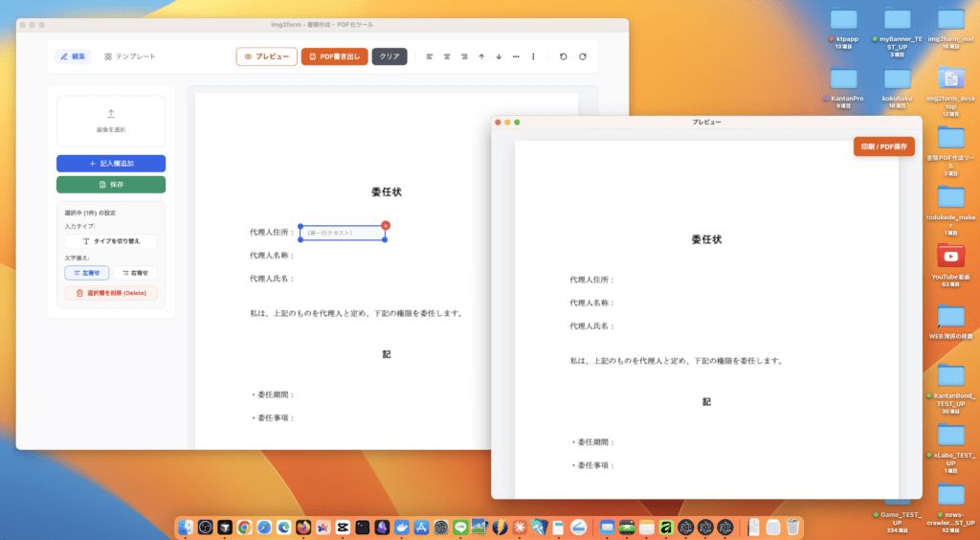The width and height of the screenshot is (980, 540).
Task: Click the 画像を選択 upload area
Action: coord(111,122)
